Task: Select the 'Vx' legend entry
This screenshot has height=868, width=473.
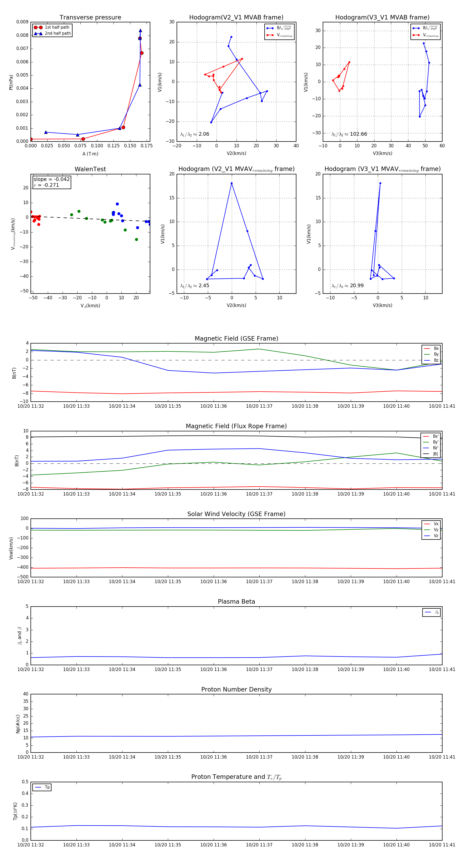Action: (x=431, y=524)
